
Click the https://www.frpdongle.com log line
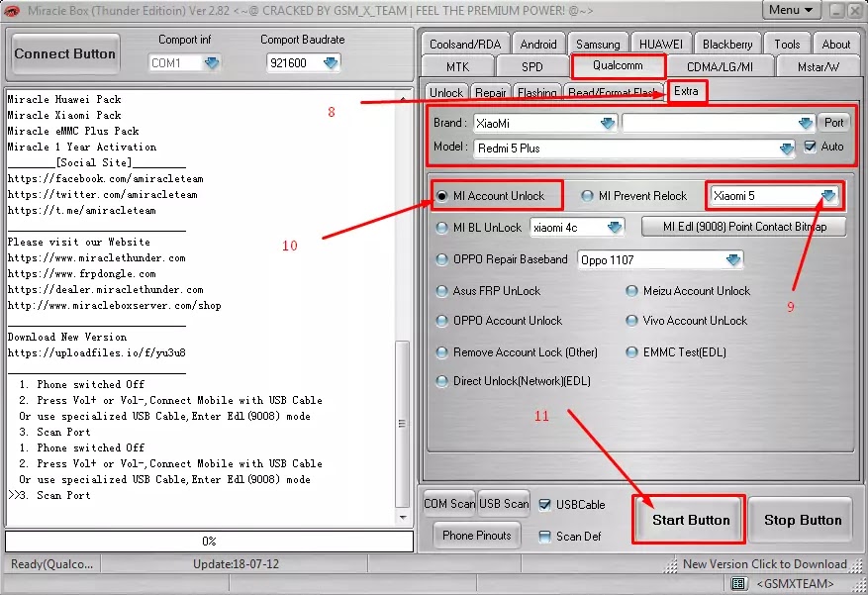pos(81,274)
